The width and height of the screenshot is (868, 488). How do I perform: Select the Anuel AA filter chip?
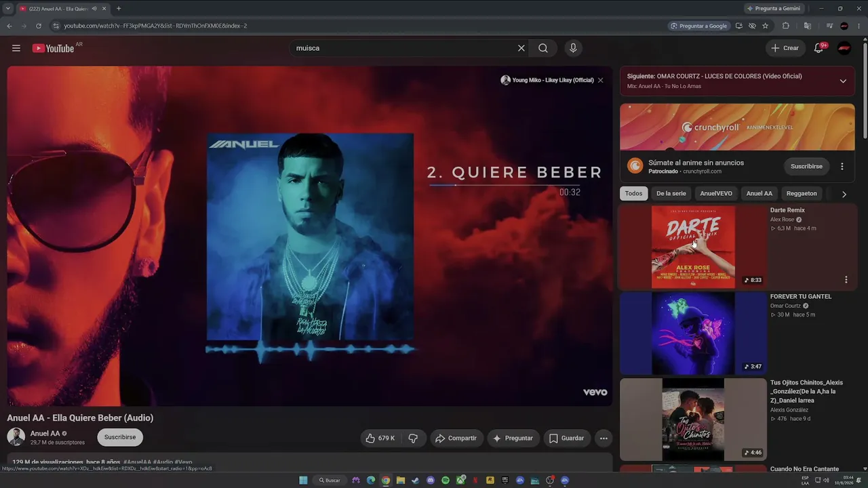click(759, 193)
